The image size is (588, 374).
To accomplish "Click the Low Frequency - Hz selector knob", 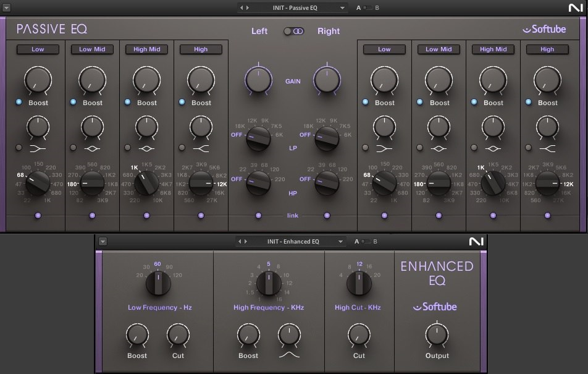I will point(158,283).
